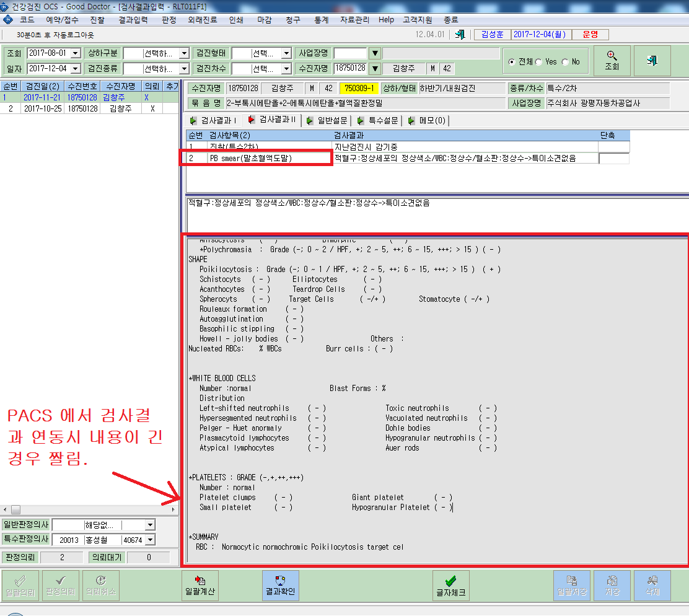Screen dimensions: 689x616
Task: Open the 조회 start date dropdown
Action: click(76, 53)
